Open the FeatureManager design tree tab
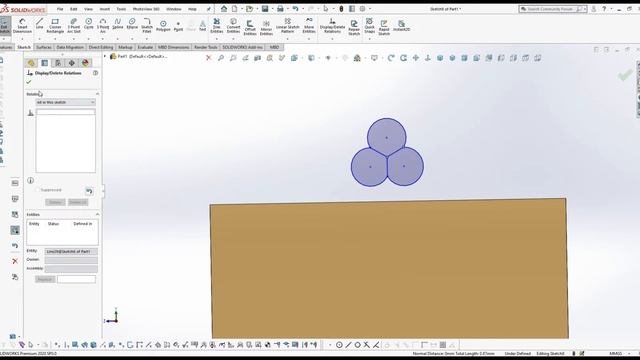This screenshot has height=360, width=640. coord(31,63)
